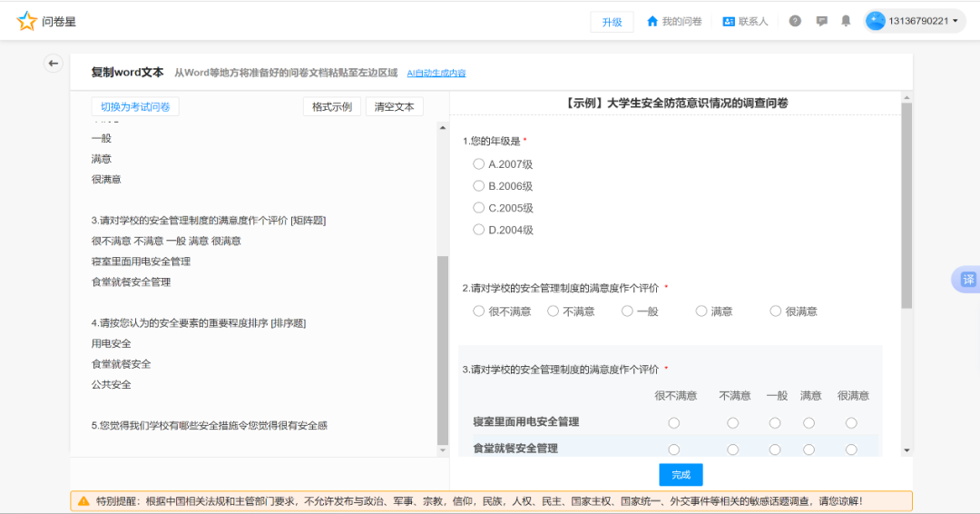Select 很满意 radio in question 2
This screenshot has width=980, height=514.
pyautogui.click(x=776, y=311)
